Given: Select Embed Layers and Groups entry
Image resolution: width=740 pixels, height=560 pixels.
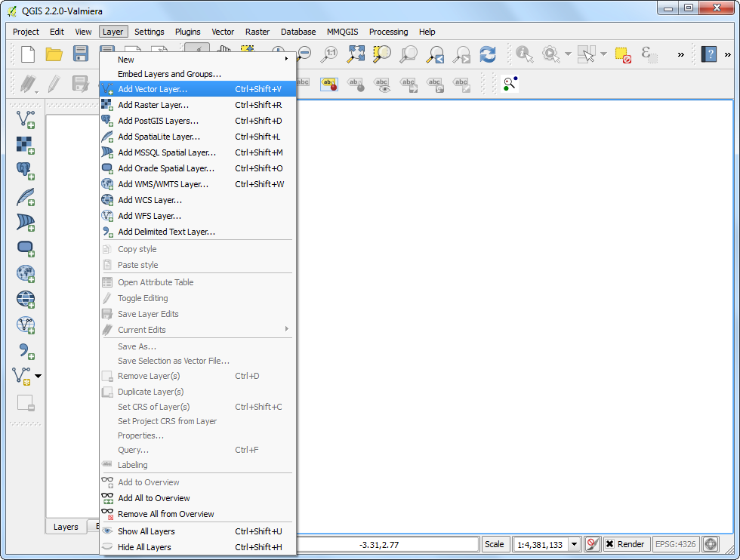Looking at the screenshot, I should tap(198, 74).
